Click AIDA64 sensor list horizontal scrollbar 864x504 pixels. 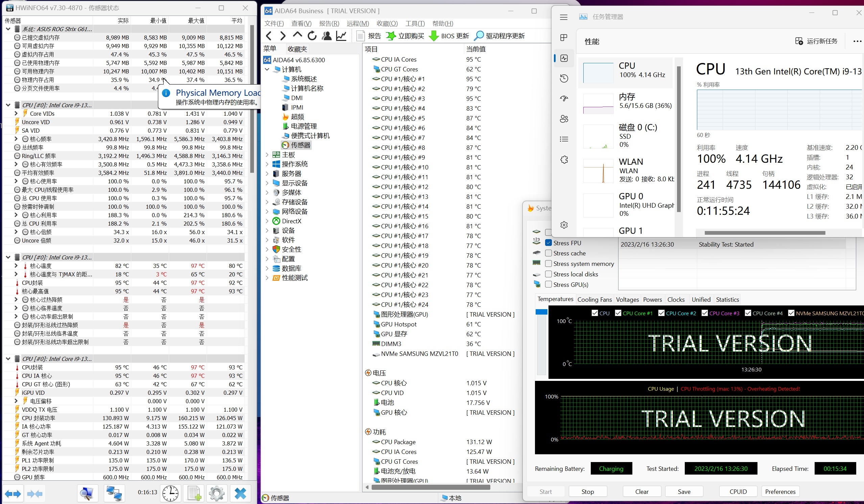click(x=430, y=487)
